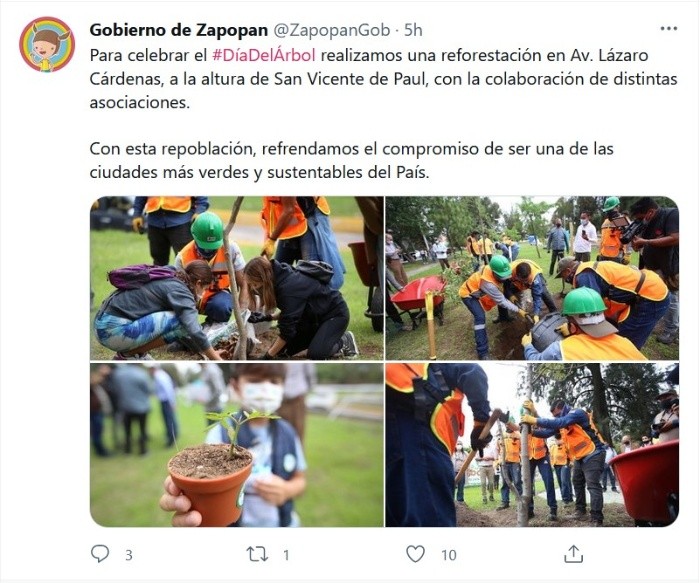Viewport: 700px width, 583px height.
Task: Click the reply count number 3
Action: point(129,555)
